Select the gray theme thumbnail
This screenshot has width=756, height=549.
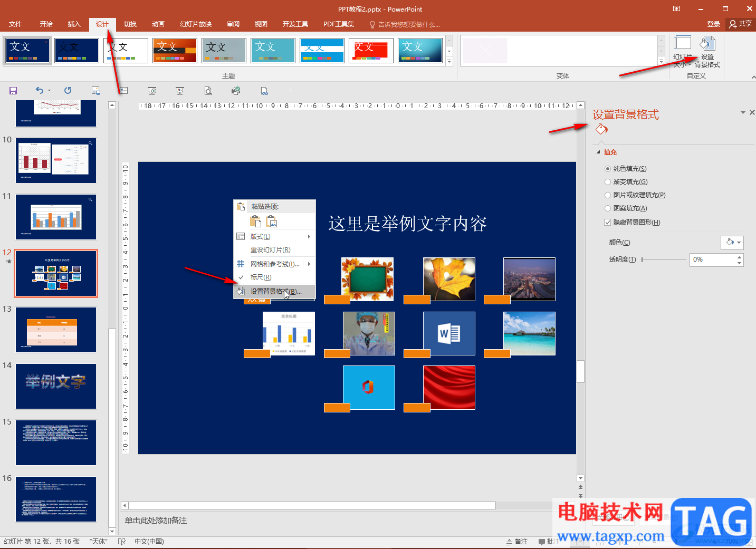pyautogui.click(x=224, y=50)
